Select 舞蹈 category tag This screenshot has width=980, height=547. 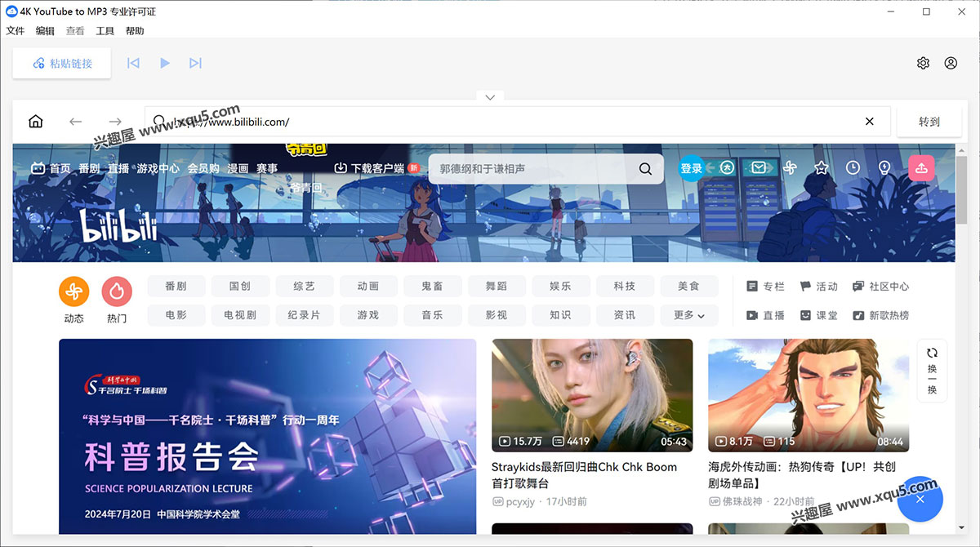click(x=497, y=286)
